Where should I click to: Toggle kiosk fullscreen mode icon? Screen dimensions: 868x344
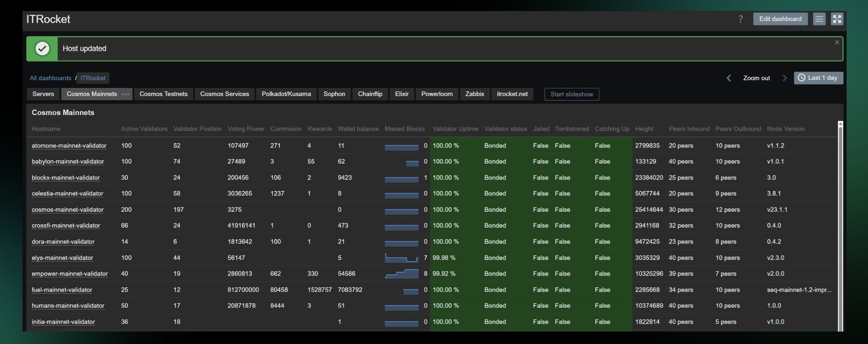click(x=837, y=19)
